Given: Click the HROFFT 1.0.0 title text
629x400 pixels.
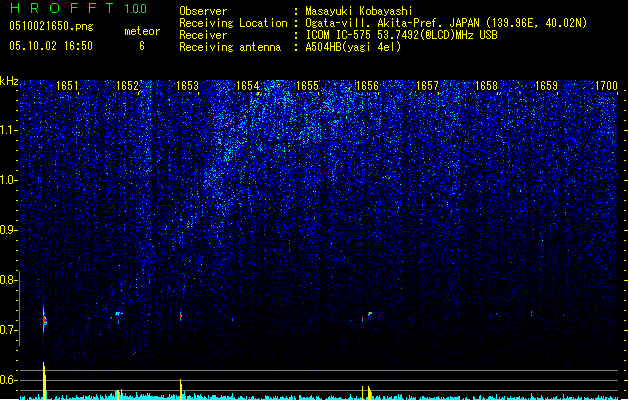Looking at the screenshot, I should 78,8.
